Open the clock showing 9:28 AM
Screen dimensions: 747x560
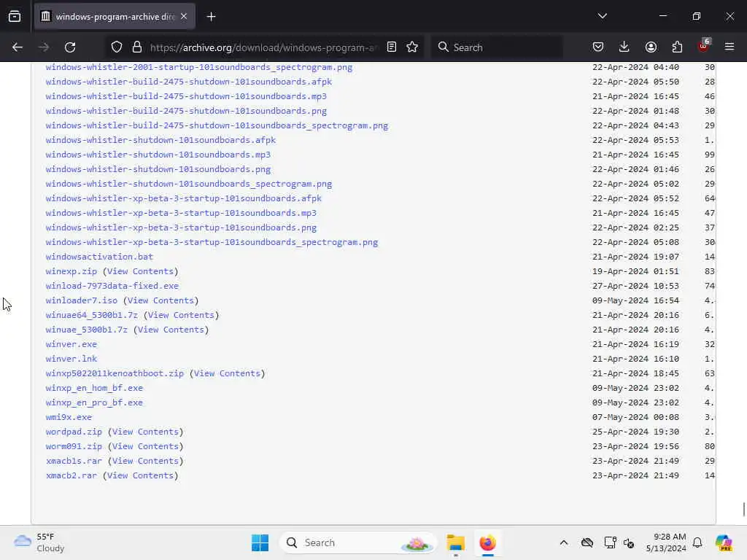666,542
